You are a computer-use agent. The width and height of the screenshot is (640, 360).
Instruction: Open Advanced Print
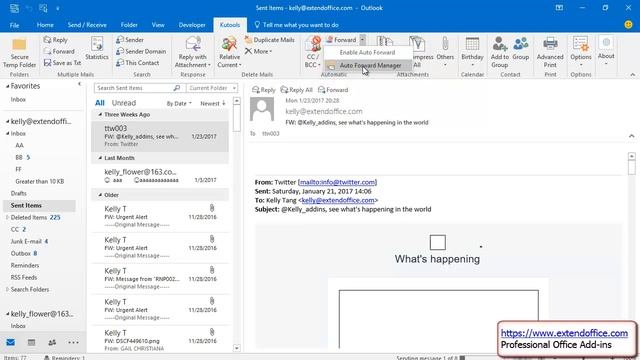coord(550,52)
